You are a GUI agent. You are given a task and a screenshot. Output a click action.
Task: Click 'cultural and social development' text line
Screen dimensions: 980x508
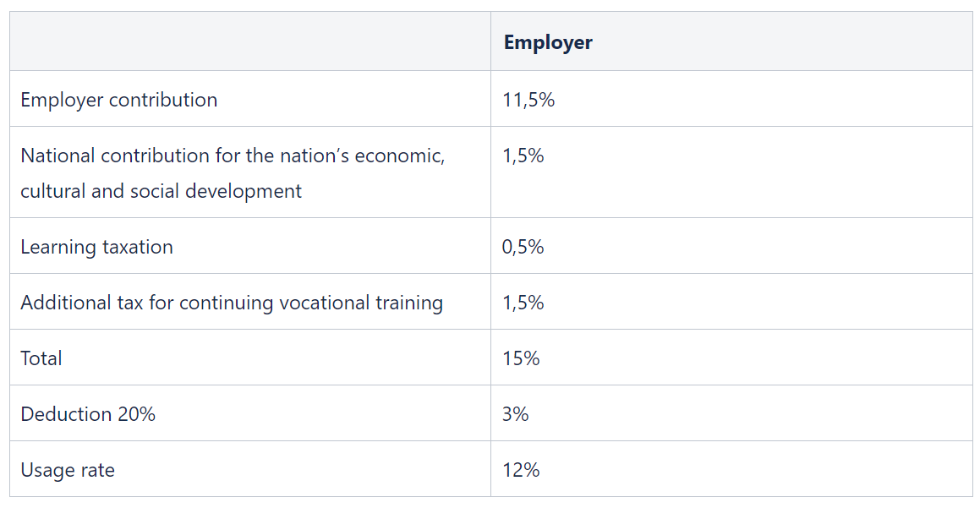coord(162,191)
